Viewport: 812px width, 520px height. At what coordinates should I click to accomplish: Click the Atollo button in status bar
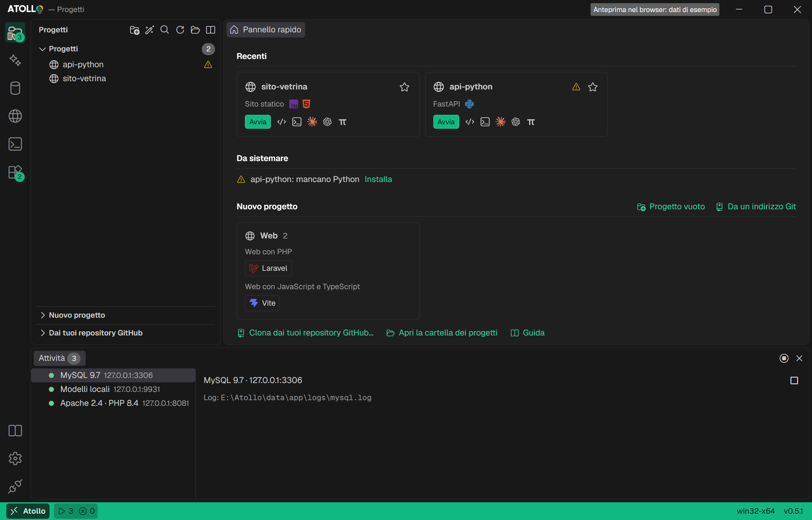28,511
